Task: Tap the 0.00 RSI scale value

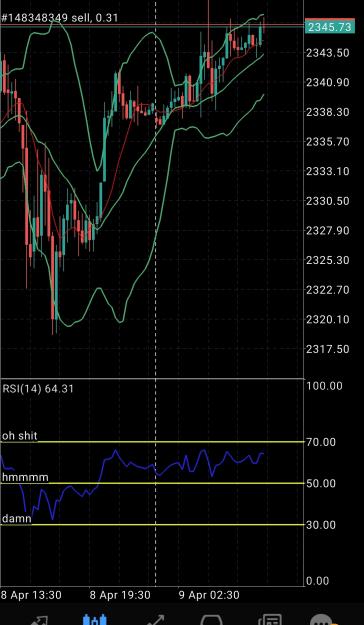Action: tap(318, 581)
